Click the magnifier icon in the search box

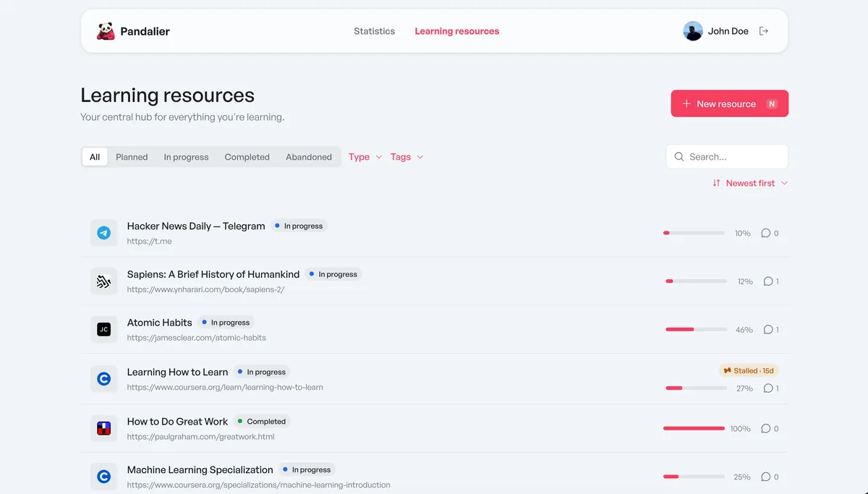pos(679,156)
